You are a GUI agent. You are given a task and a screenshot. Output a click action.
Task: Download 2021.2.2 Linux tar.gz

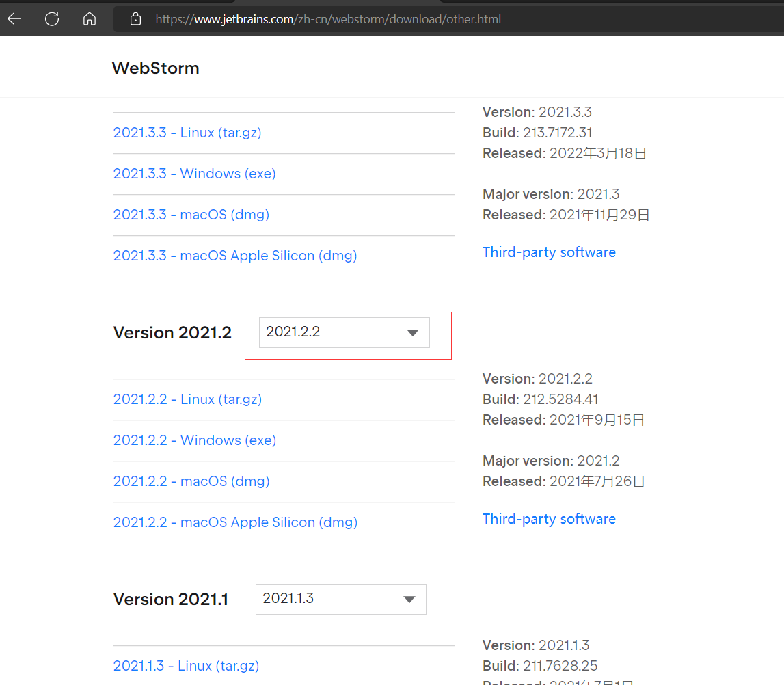pyautogui.click(x=187, y=399)
